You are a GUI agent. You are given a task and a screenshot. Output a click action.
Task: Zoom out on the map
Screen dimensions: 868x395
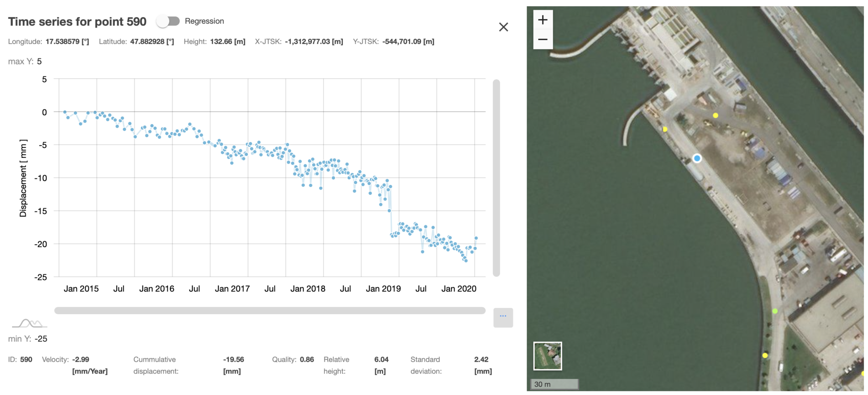542,39
